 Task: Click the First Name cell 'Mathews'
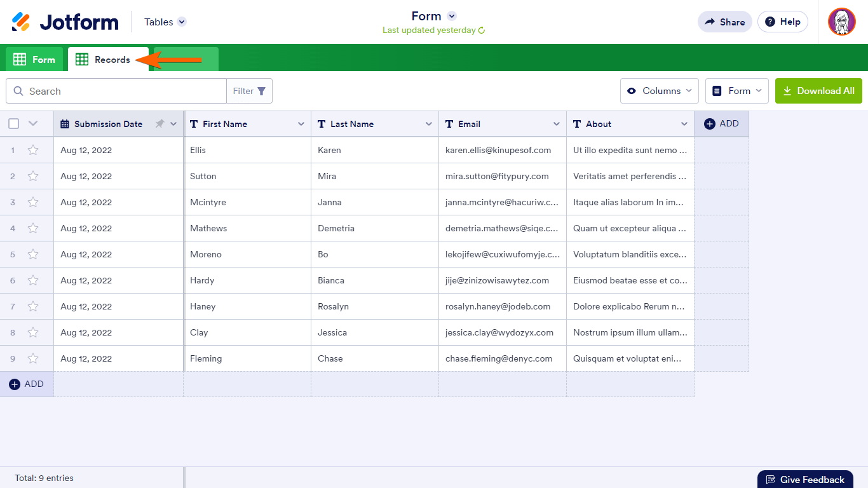coord(248,228)
